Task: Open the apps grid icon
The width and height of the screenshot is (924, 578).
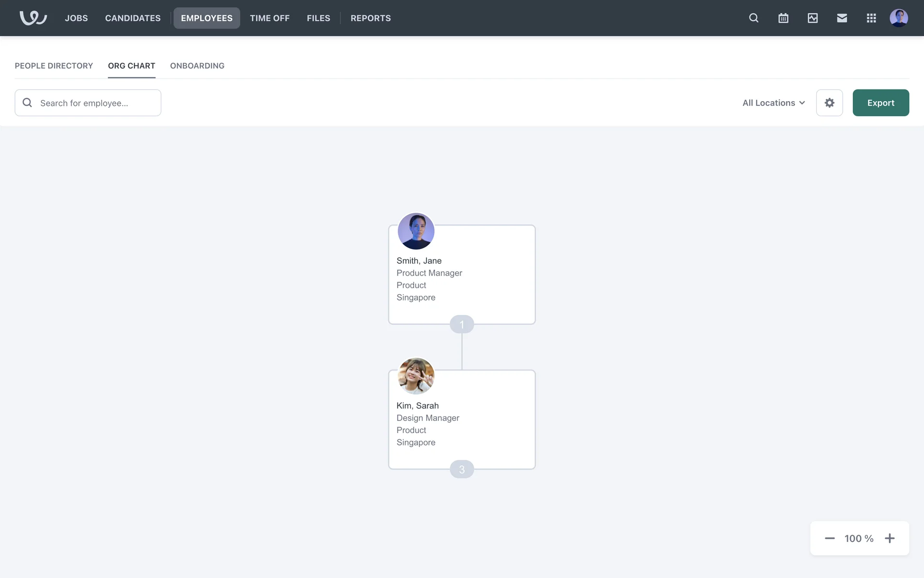Action: pyautogui.click(x=871, y=18)
